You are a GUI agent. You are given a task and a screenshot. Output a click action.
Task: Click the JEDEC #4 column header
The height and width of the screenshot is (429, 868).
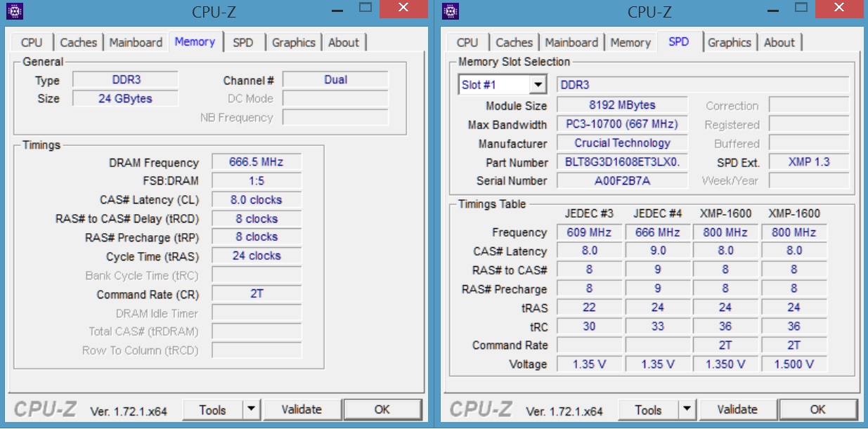[x=657, y=213]
